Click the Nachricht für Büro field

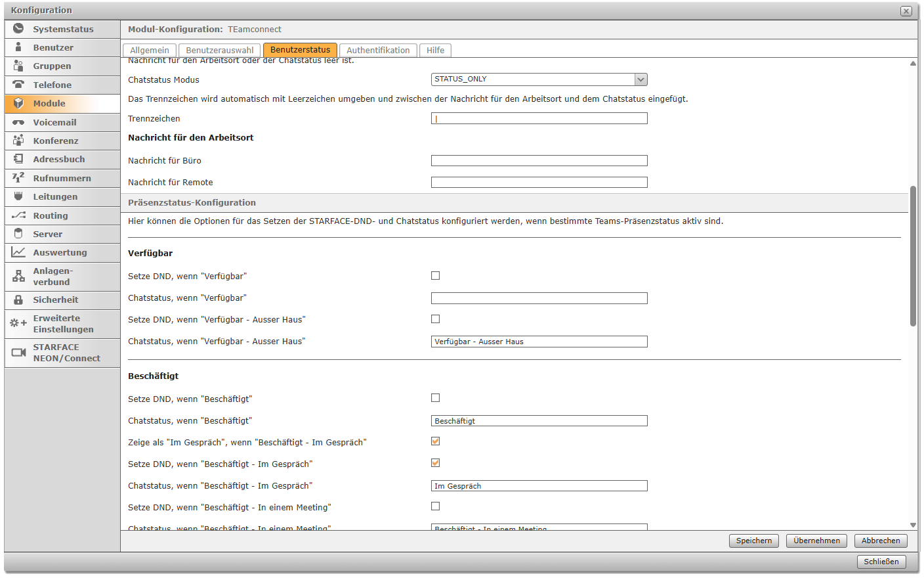[539, 160]
